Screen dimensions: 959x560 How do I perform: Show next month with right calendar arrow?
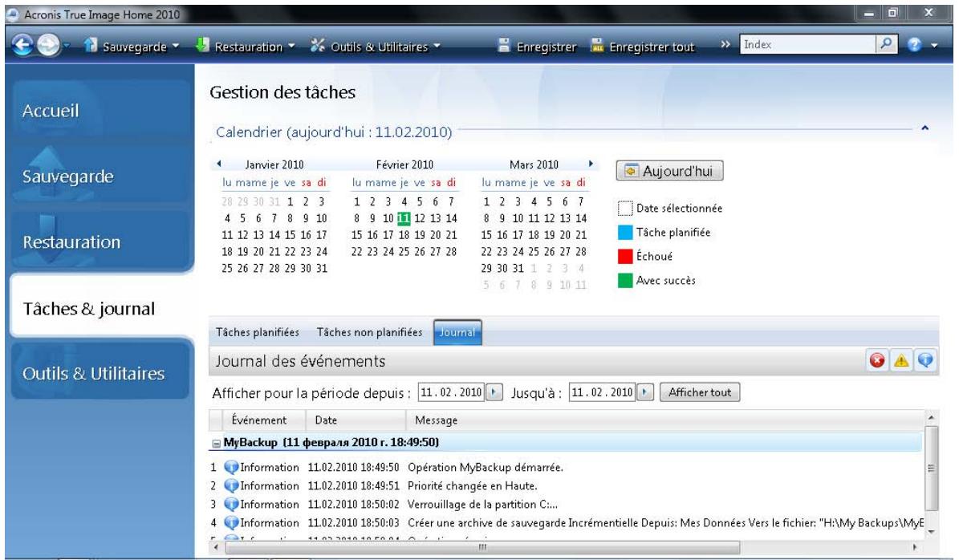[x=591, y=164]
